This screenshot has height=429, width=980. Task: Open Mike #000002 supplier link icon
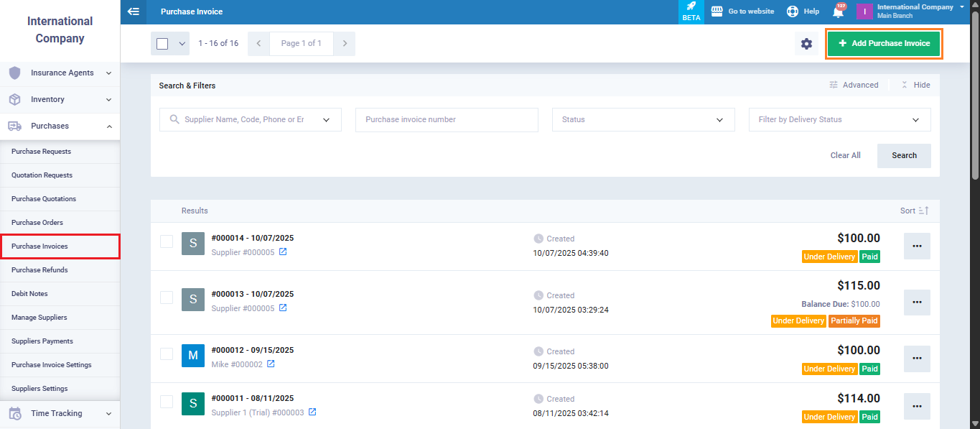coord(271,364)
